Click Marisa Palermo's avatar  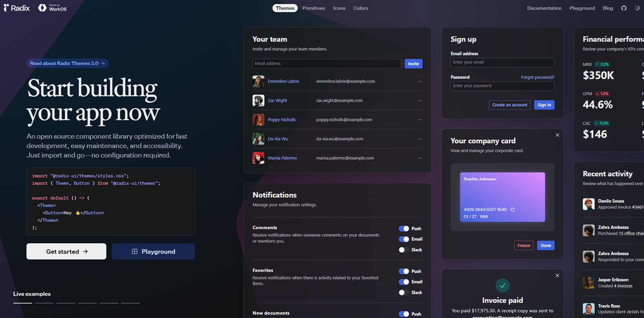tap(258, 158)
